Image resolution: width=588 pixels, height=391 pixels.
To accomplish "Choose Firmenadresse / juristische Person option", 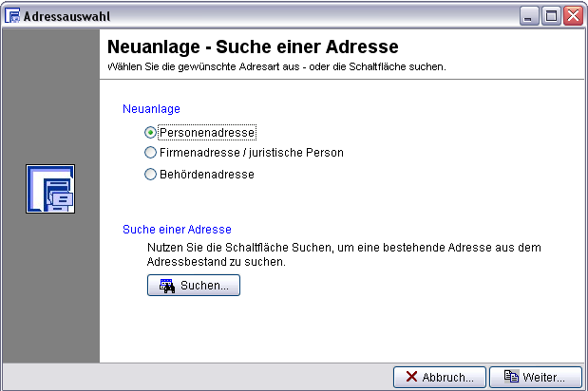I will [x=150, y=152].
